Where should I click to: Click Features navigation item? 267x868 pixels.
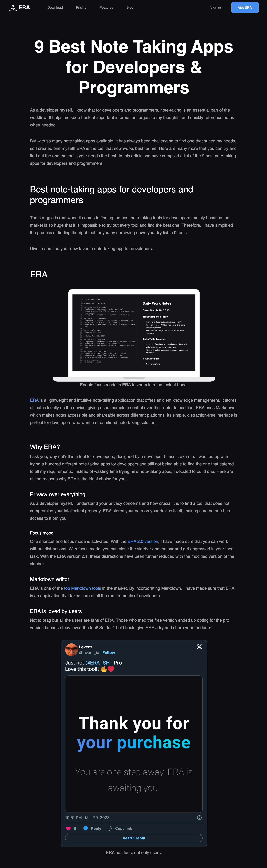click(x=106, y=7)
